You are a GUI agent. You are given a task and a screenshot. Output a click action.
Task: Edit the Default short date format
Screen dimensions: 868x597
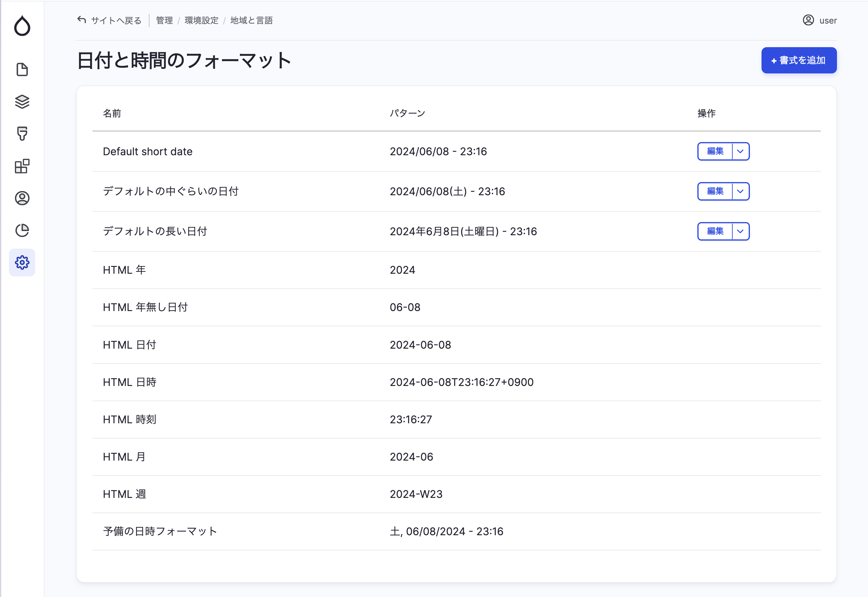coord(715,152)
